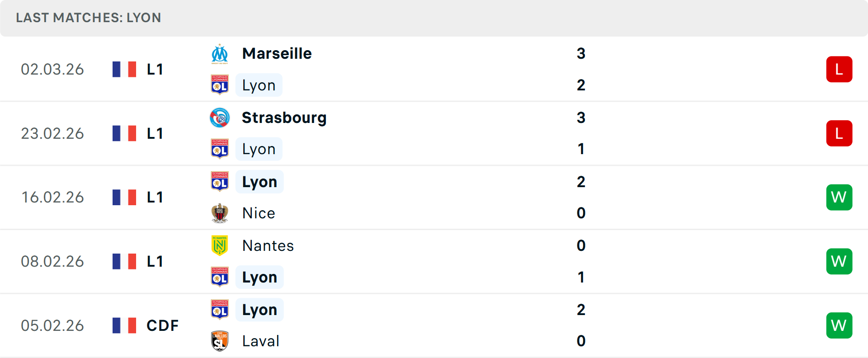
Task: Click the W badge for Laval match
Action: point(839,325)
